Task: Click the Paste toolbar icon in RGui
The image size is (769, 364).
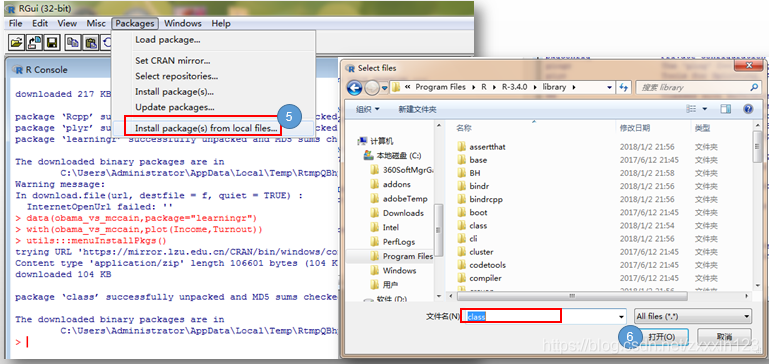Action: click(91, 43)
